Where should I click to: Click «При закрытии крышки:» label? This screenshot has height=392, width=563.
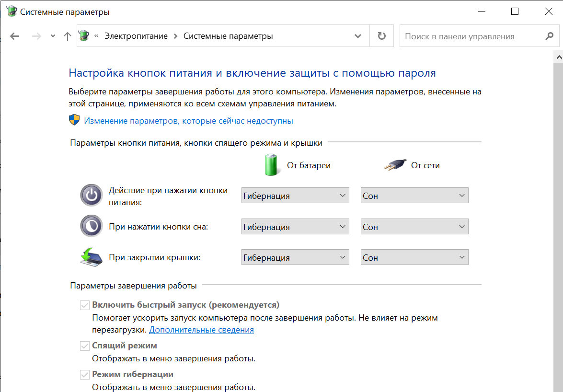pos(154,258)
